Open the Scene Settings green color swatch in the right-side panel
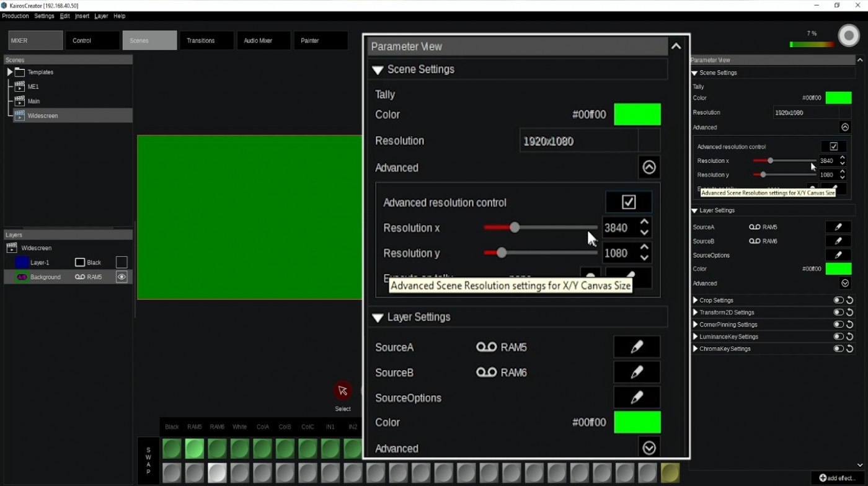 point(838,98)
